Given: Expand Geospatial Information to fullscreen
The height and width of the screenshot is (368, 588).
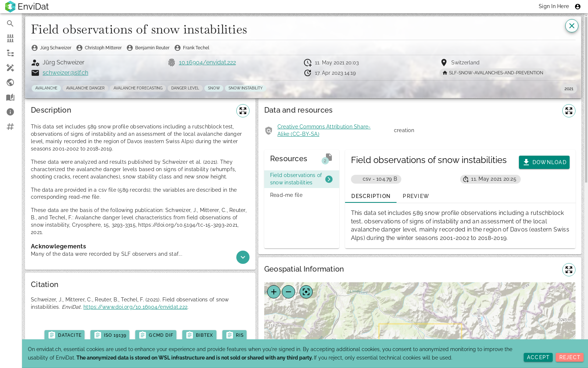Looking at the screenshot, I should (569, 270).
